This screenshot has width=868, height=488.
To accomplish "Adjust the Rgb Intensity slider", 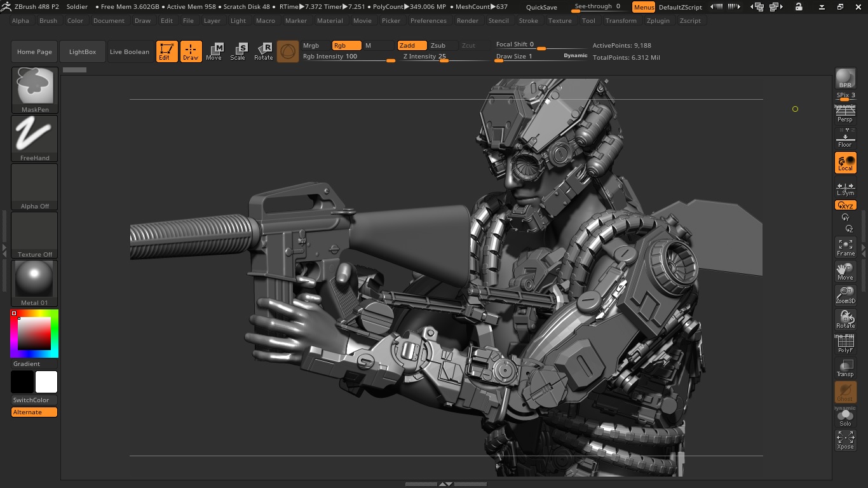I will coord(348,57).
